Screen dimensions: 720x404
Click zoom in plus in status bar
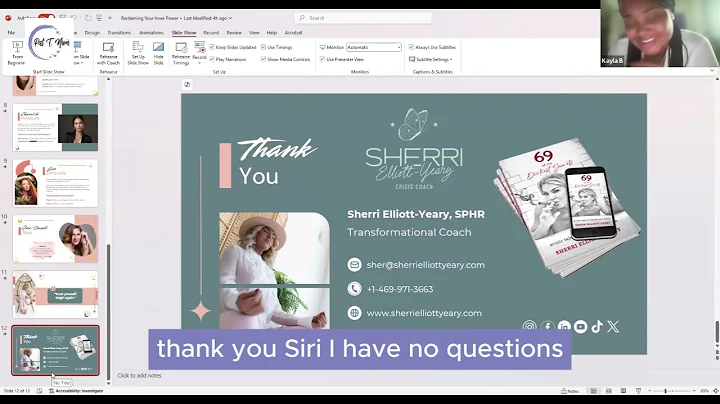click(694, 391)
